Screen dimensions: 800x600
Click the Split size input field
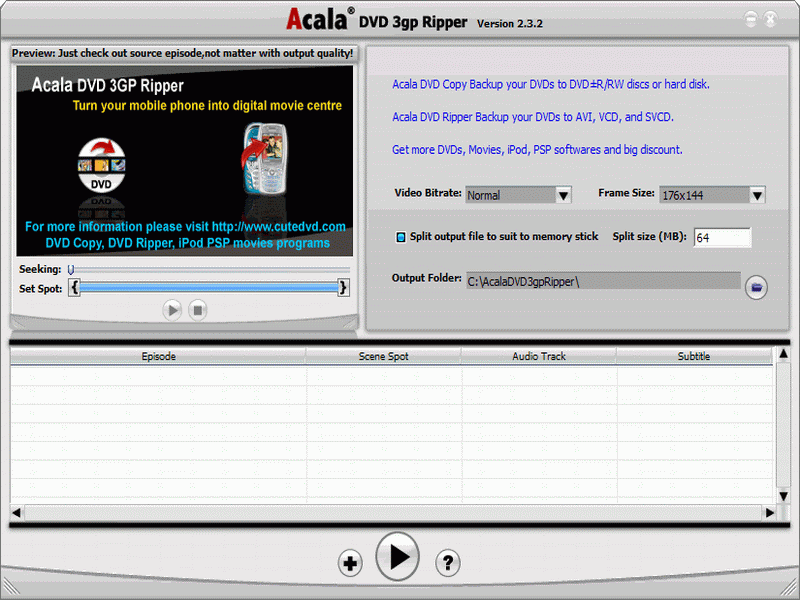coord(721,238)
